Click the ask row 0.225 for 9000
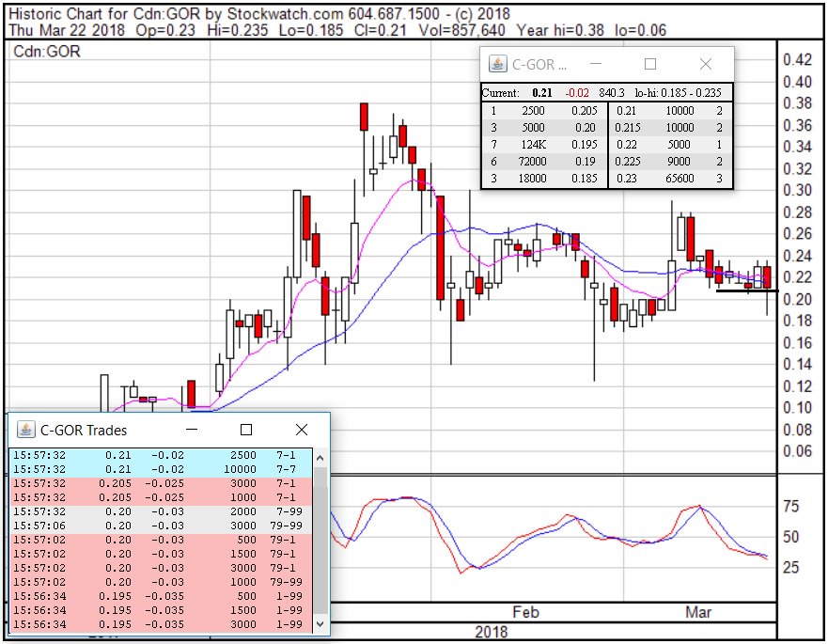This screenshot has height=644, width=828. 671,161
